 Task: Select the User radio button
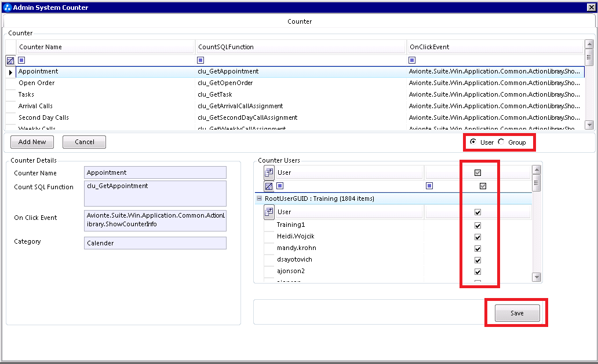point(474,142)
